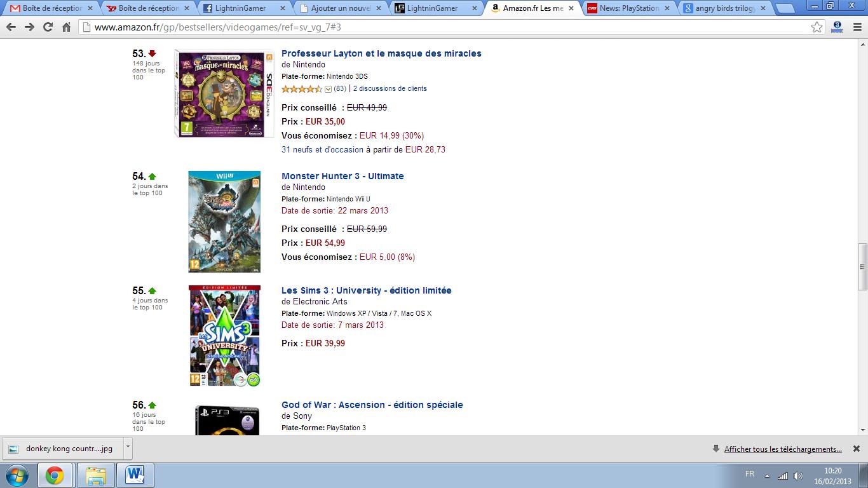Click Afficher tous les téléchargements link
Viewport: 868px width, 488px height.
click(783, 449)
